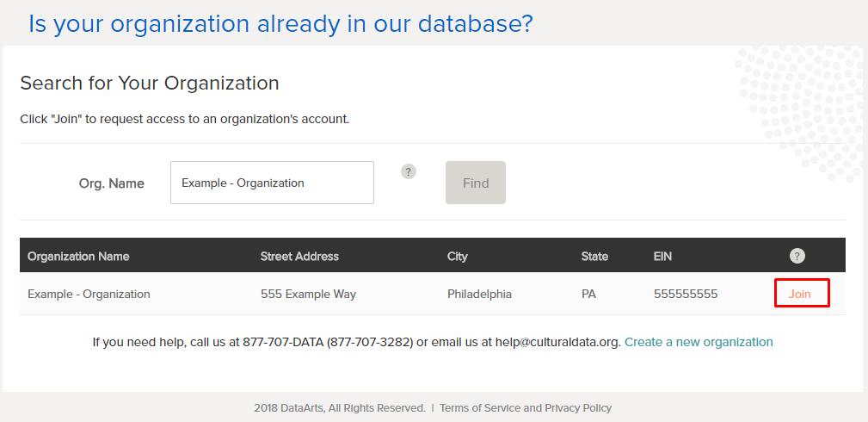868x422 pixels.
Task: Click the Search for Your Organization heading
Action: 150,83
